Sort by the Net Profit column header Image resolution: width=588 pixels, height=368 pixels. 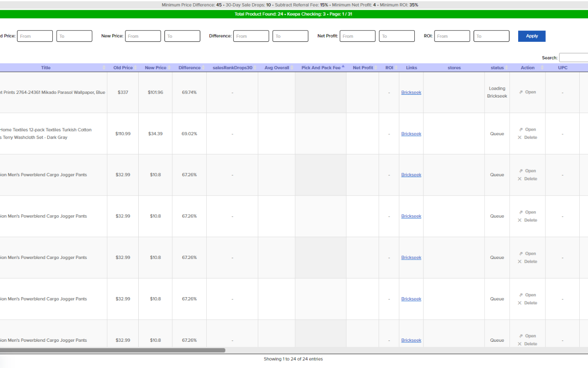tap(363, 68)
